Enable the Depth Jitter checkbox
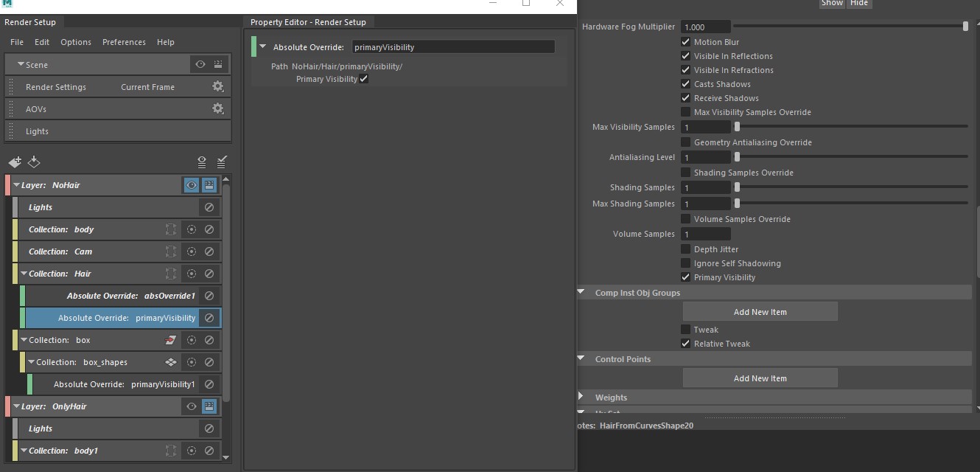This screenshot has width=980, height=472. pyautogui.click(x=686, y=249)
